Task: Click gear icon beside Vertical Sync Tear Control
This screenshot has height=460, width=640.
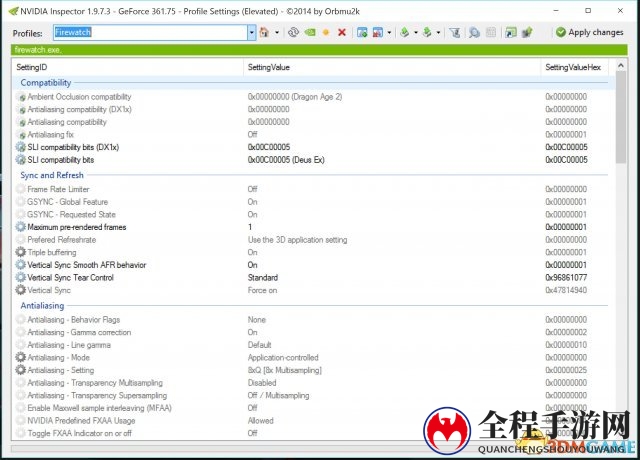Action: point(20,278)
